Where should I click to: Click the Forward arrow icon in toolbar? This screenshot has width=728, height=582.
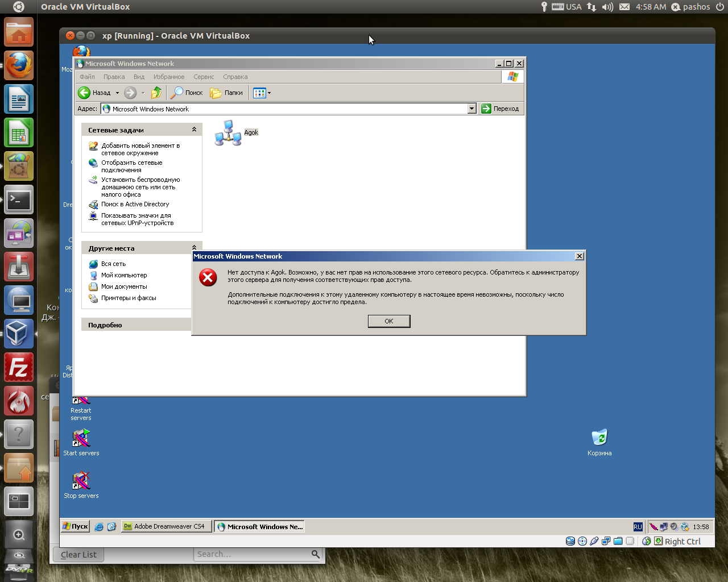[130, 93]
